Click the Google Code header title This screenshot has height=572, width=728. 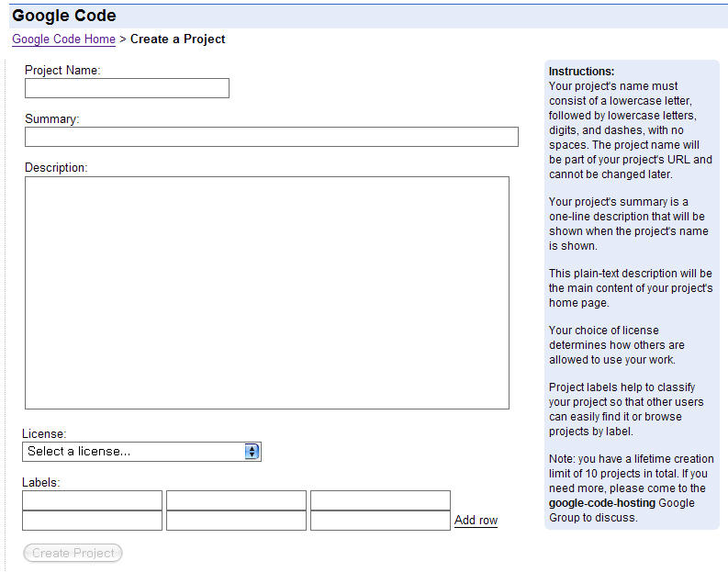[x=64, y=16]
